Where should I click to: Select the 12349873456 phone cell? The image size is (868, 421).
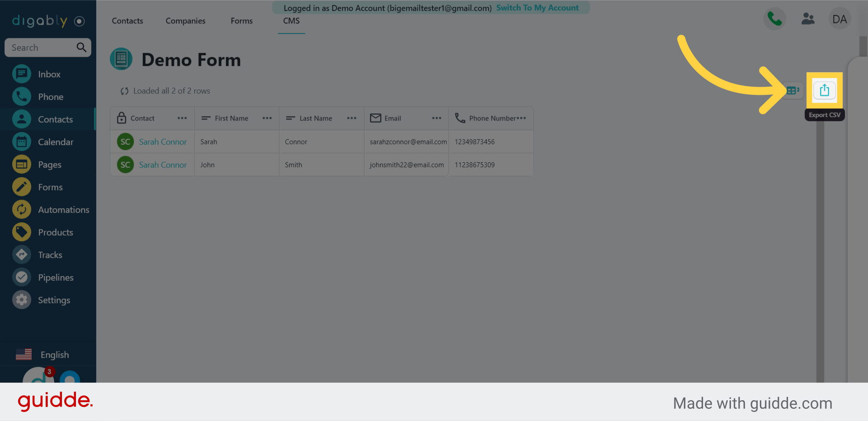click(491, 142)
